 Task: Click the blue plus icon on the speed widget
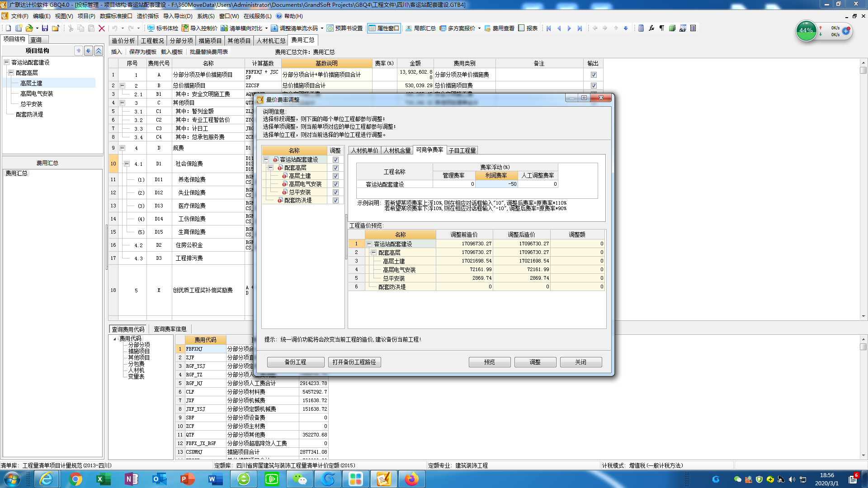click(x=846, y=31)
